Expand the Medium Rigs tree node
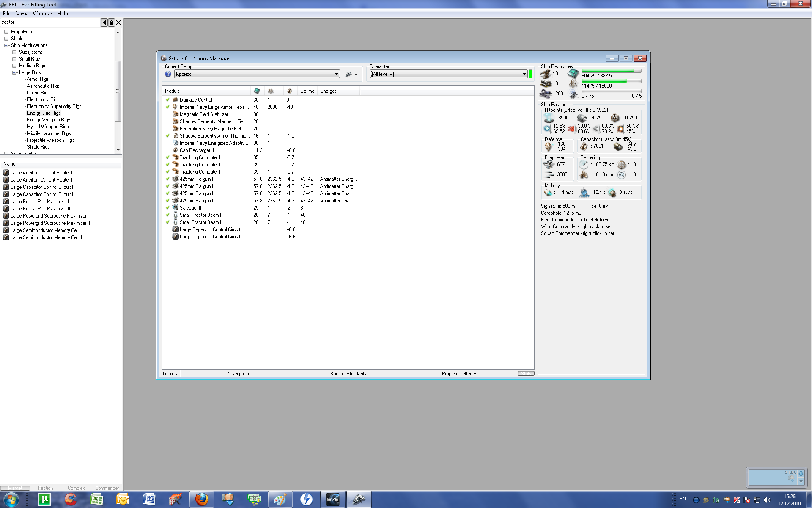 pos(14,66)
